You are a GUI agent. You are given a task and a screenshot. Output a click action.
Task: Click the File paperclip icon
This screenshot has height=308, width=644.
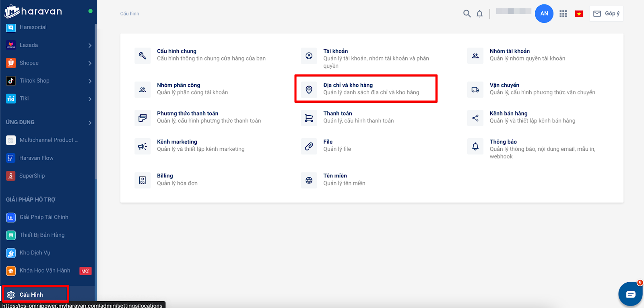tap(309, 146)
